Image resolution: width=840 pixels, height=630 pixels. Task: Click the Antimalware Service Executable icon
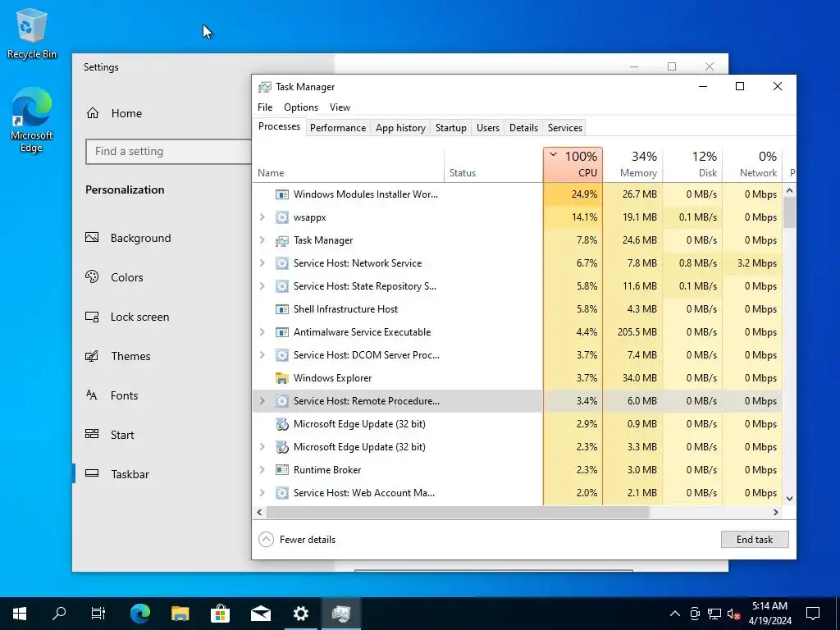coord(282,332)
